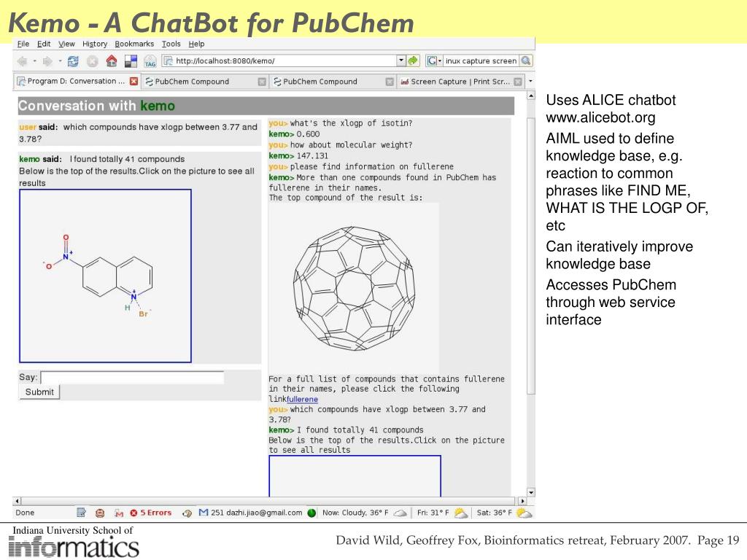Follow the fullerene link
This screenshot has height=560, width=747.
tap(302, 399)
